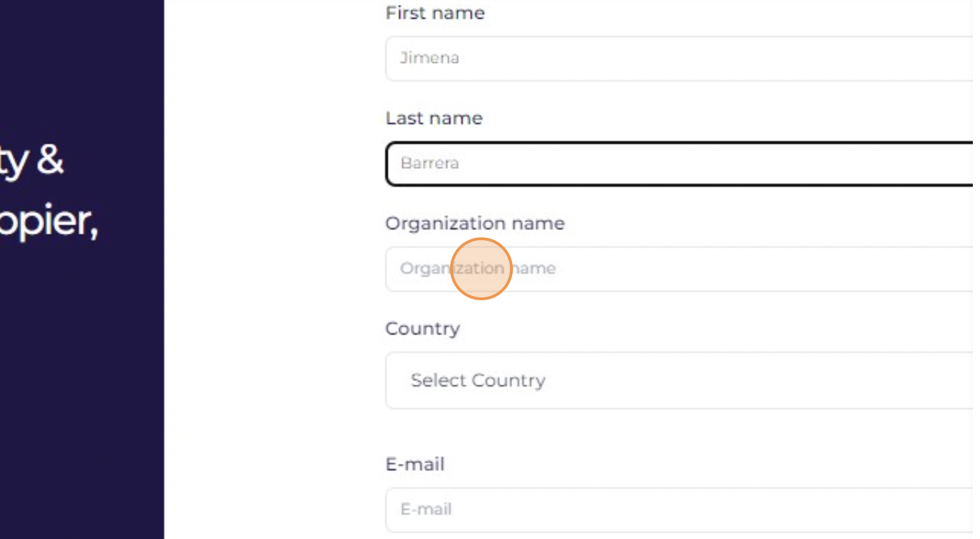Click the sidebar heading text ending "opier,"
980x539 pixels.
(49, 223)
